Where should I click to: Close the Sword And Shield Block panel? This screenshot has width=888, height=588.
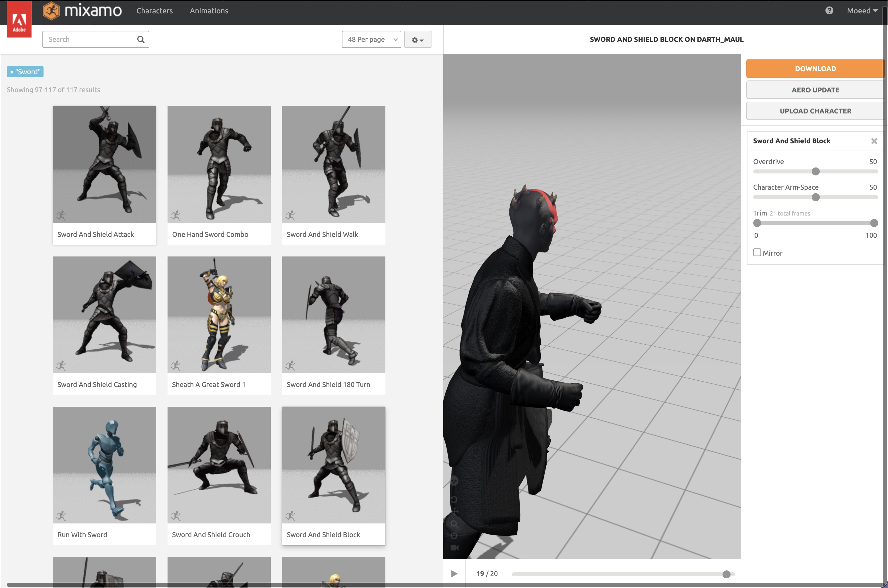(x=874, y=141)
